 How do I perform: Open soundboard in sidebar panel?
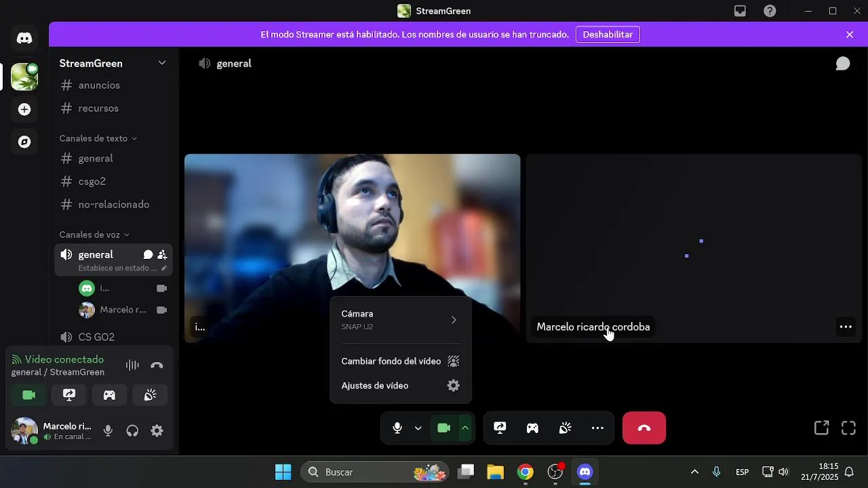150,395
